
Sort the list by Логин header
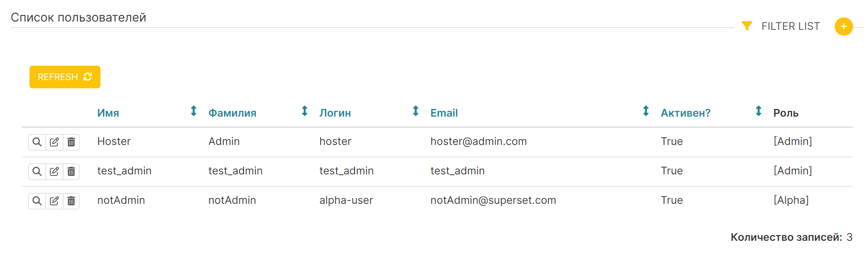coord(335,113)
